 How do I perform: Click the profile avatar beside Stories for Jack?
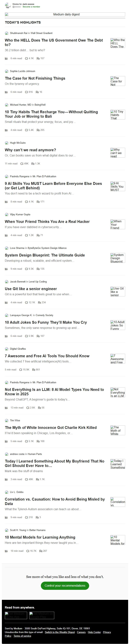(x=8, y=6)
